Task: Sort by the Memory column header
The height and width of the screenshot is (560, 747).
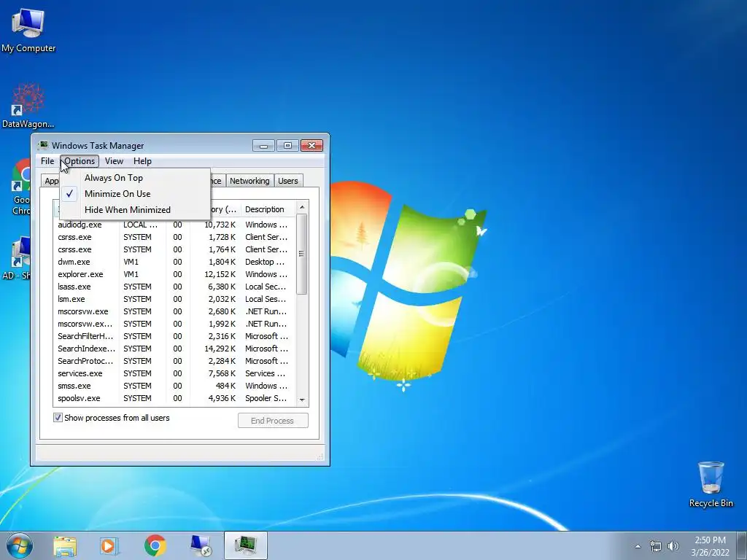Action: (223, 209)
